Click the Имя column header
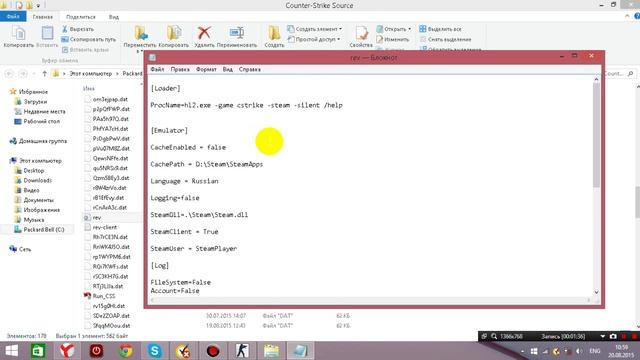 click(89, 88)
